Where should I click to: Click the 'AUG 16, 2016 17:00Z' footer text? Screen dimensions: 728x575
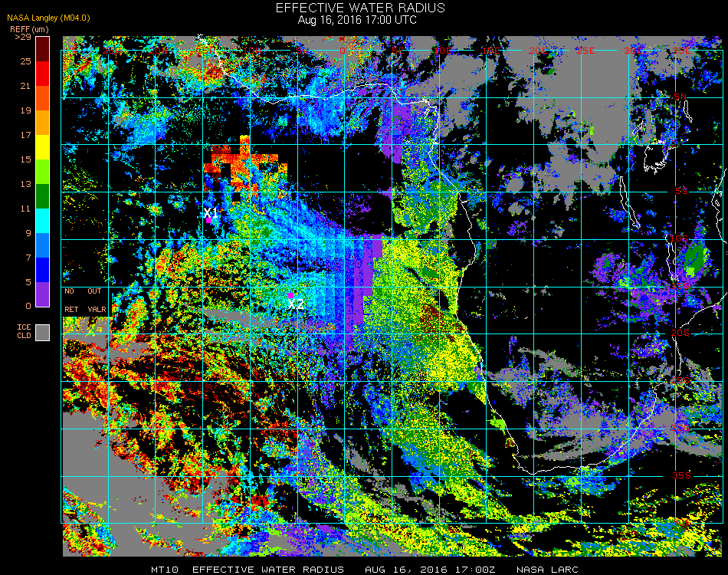[430, 570]
